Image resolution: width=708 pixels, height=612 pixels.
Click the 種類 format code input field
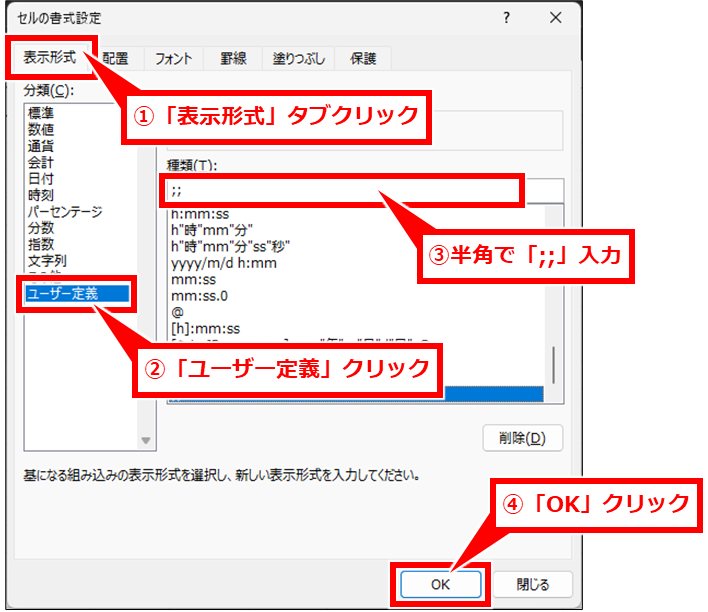365,191
